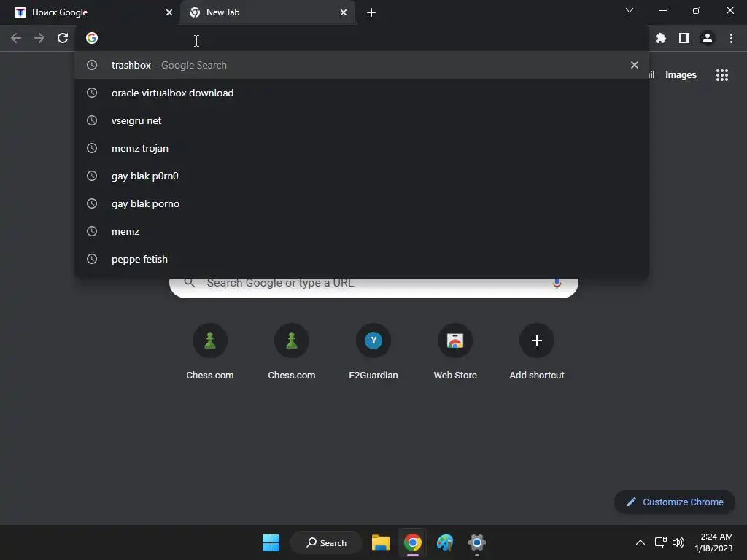Screen dimensions: 747x560
Task: Open Settings gear in taskbar
Action: pyautogui.click(x=477, y=542)
